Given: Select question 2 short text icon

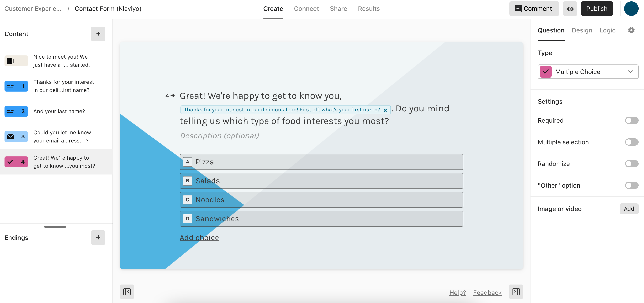Looking at the screenshot, I should [x=16, y=111].
